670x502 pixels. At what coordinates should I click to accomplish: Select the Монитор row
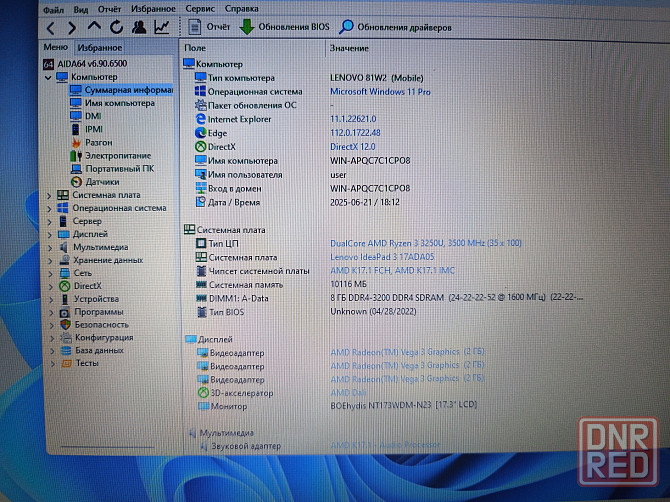coord(337,405)
